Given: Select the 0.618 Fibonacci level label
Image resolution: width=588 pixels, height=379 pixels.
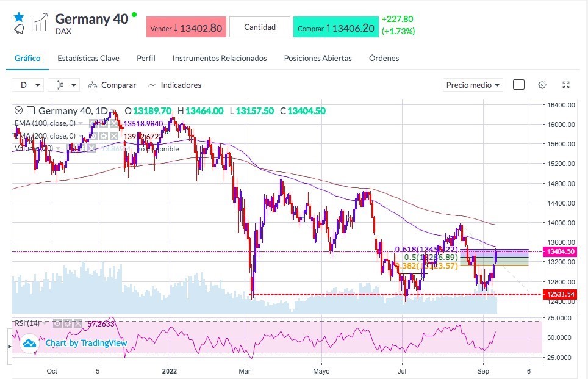Looking at the screenshot, I should [x=426, y=250].
